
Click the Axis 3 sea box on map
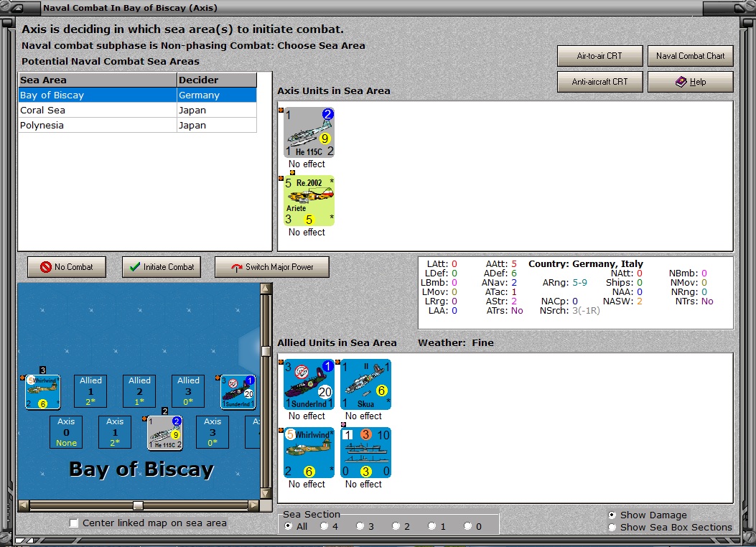click(212, 432)
